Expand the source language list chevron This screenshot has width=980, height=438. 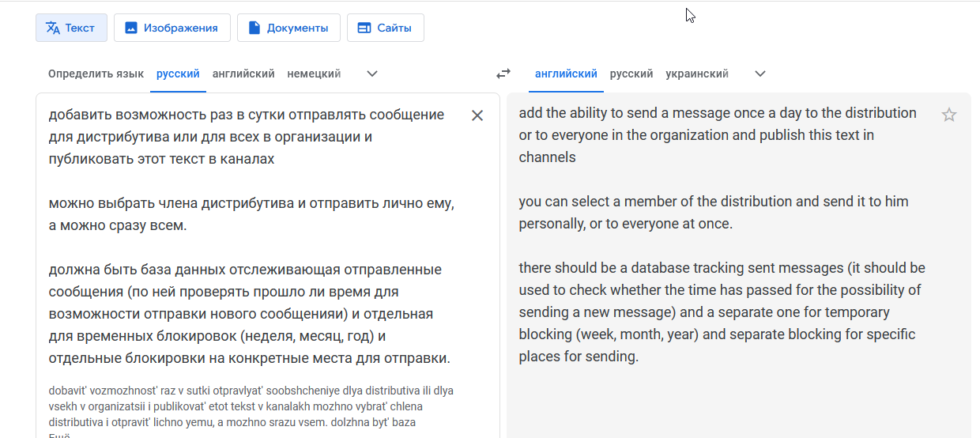point(372,74)
